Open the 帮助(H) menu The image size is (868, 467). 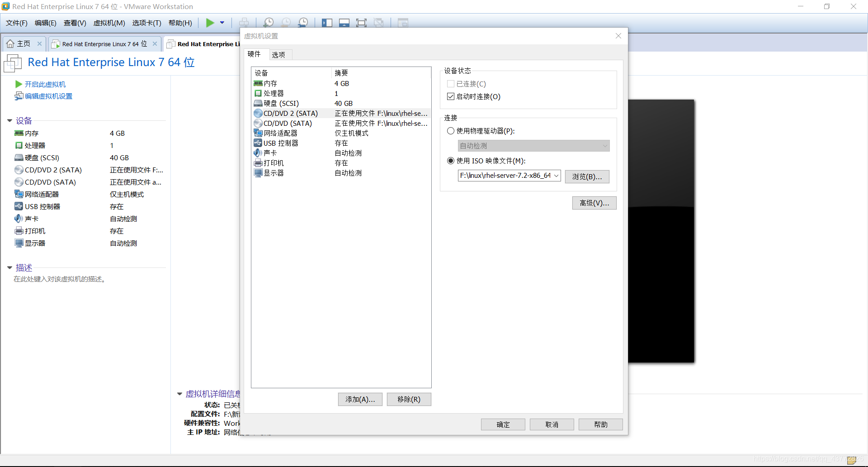pyautogui.click(x=180, y=23)
